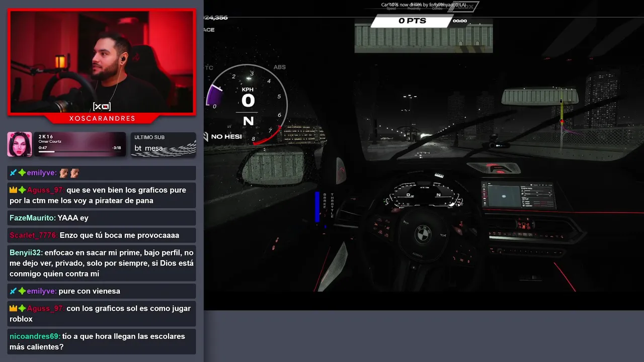Image resolution: width=644 pixels, height=362 pixels.
Task: Open Benyii32's profile from chat
Action: (x=26, y=252)
